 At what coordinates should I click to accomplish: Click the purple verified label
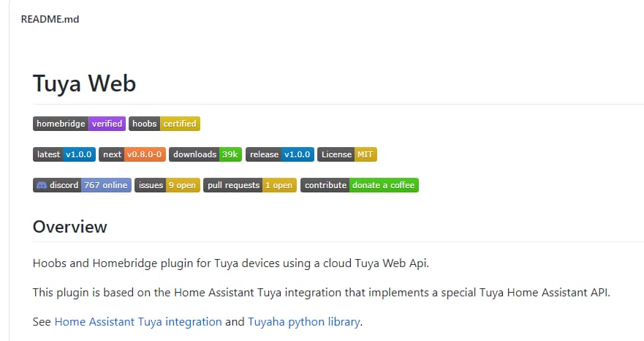pyautogui.click(x=107, y=124)
